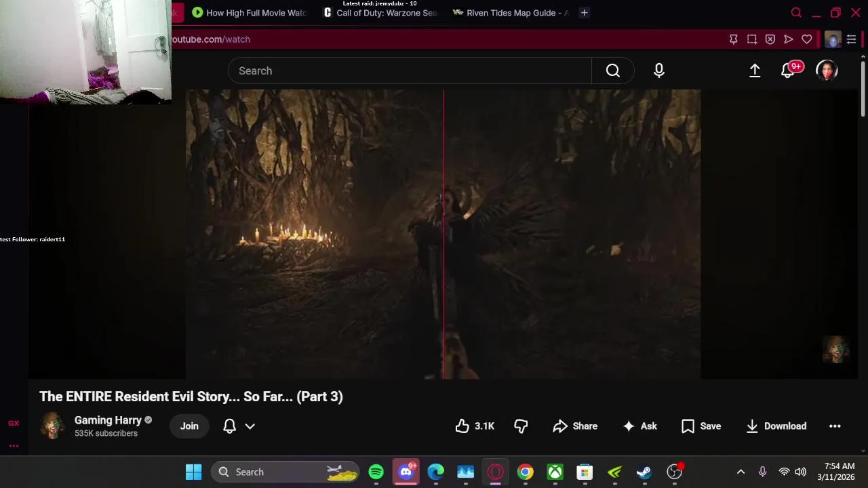Open Discord from the taskbar
Screen dimensions: 868x488
[x=406, y=472]
